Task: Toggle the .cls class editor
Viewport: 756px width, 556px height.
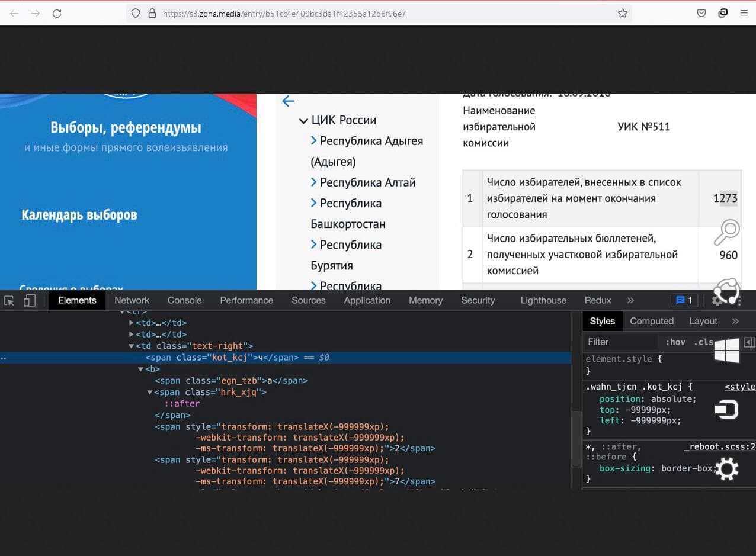Action: pyautogui.click(x=705, y=342)
